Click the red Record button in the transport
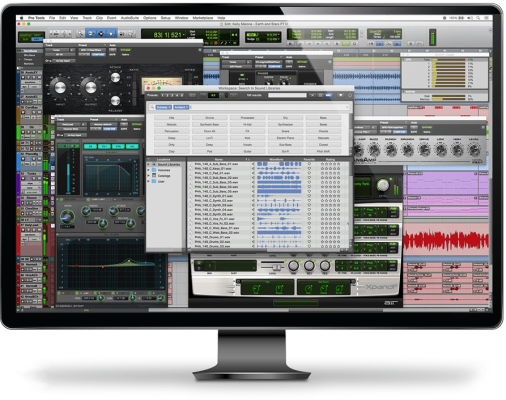The height and width of the screenshot is (400, 506). [354, 44]
